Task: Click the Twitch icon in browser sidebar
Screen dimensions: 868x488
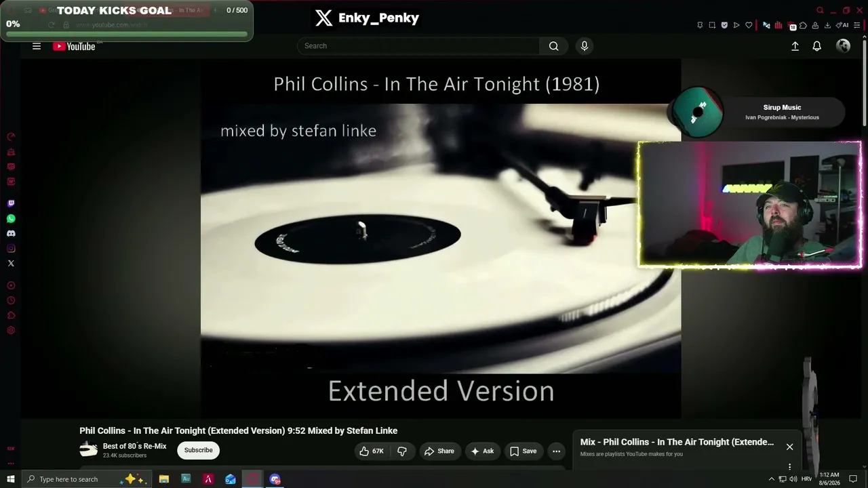Action: pos(11,203)
